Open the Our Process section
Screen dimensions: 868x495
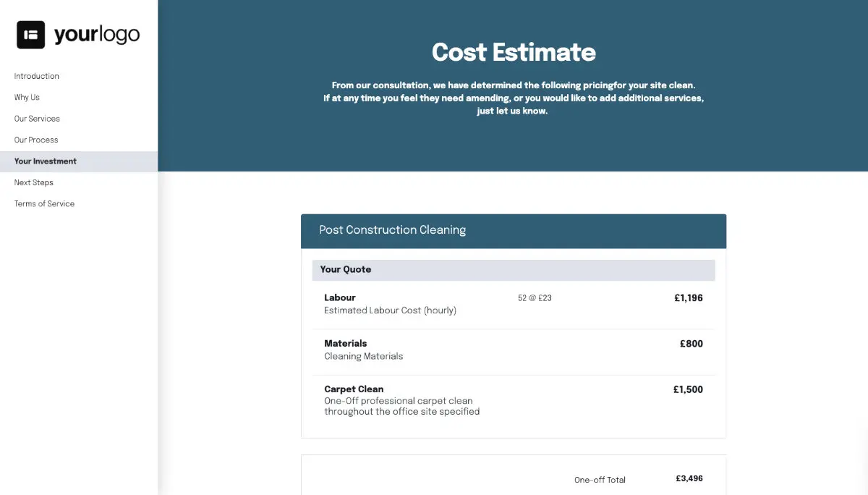(35, 140)
